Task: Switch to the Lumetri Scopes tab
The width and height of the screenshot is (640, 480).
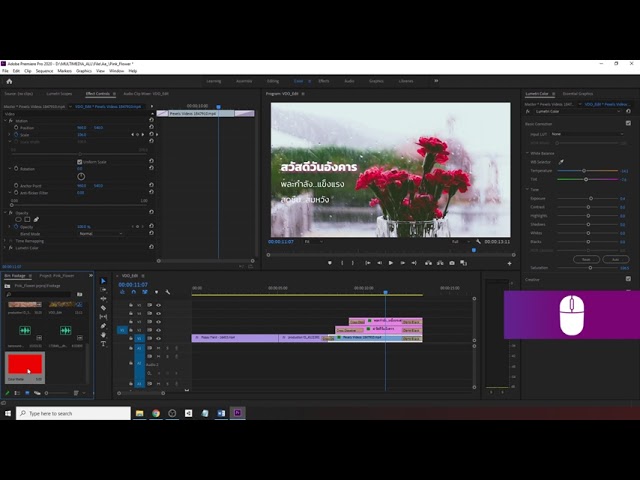Action: [59, 94]
